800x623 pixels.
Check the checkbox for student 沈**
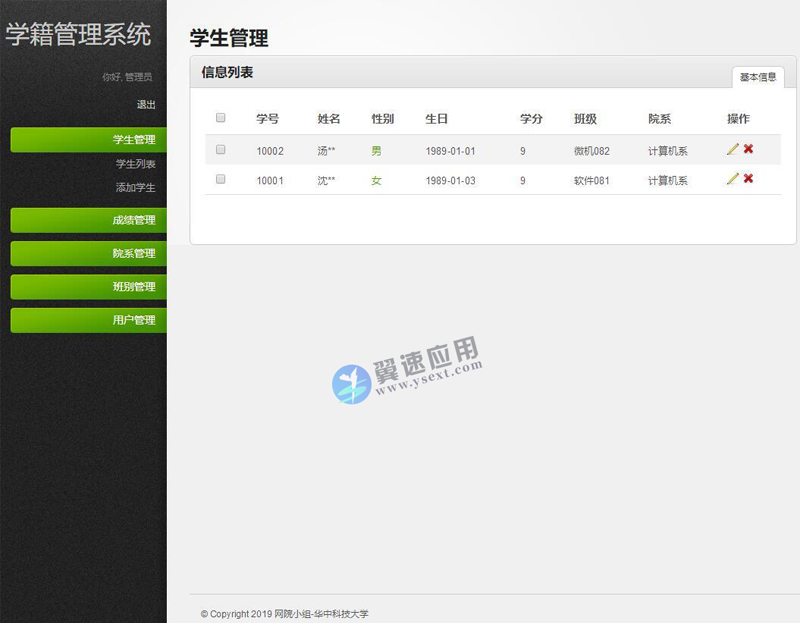(x=221, y=180)
